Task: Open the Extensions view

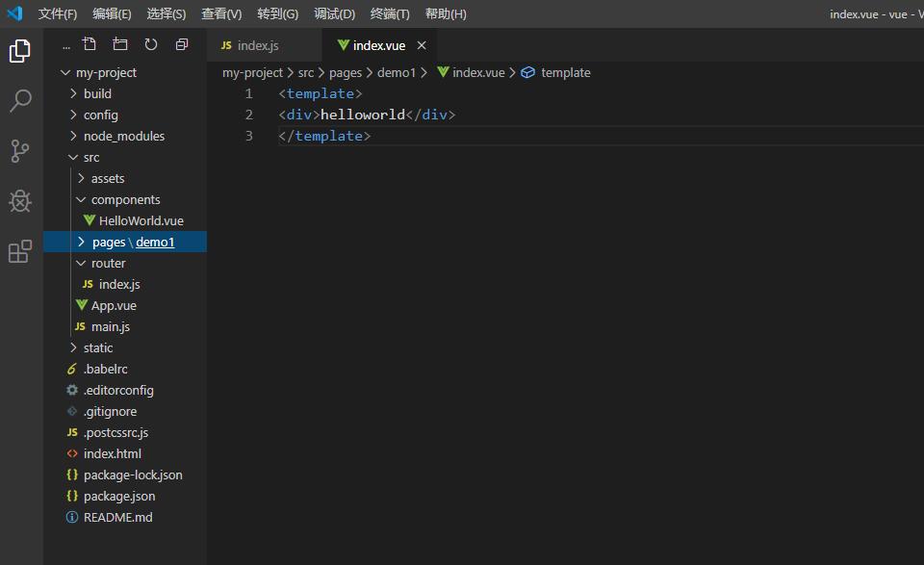Action: click(x=20, y=251)
